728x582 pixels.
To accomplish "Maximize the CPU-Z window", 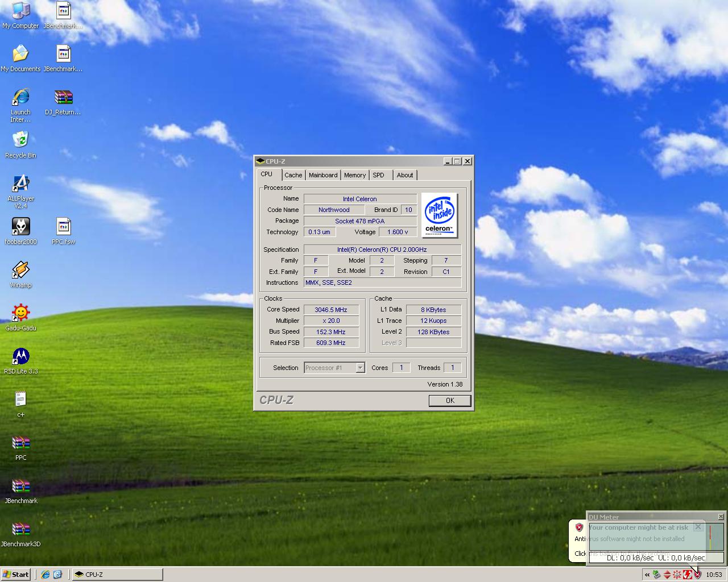I will [457, 161].
